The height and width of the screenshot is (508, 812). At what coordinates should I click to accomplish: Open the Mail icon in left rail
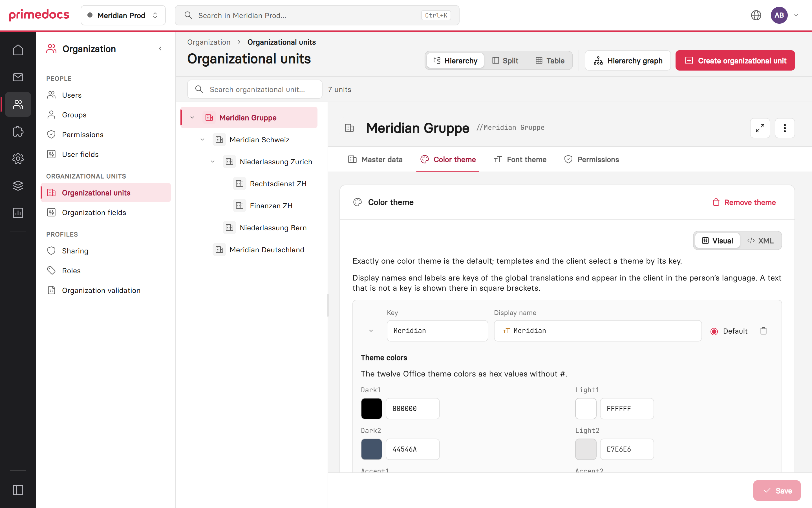[18, 77]
